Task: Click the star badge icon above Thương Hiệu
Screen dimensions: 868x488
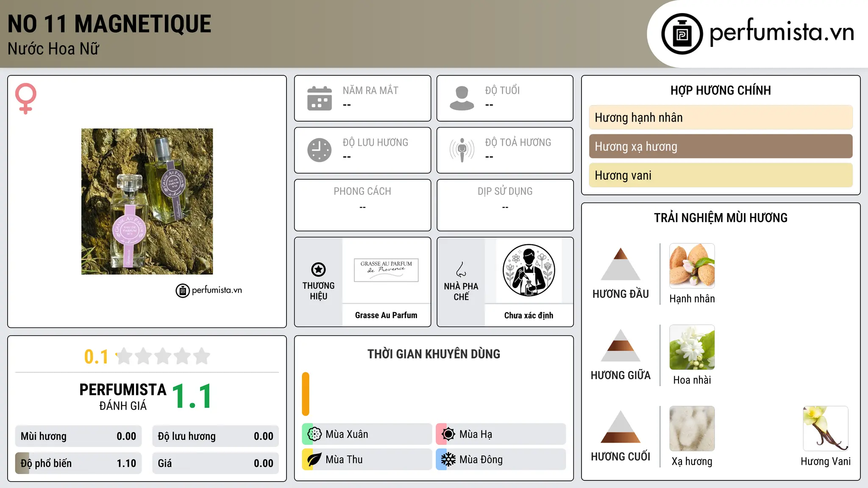Action: click(x=318, y=269)
